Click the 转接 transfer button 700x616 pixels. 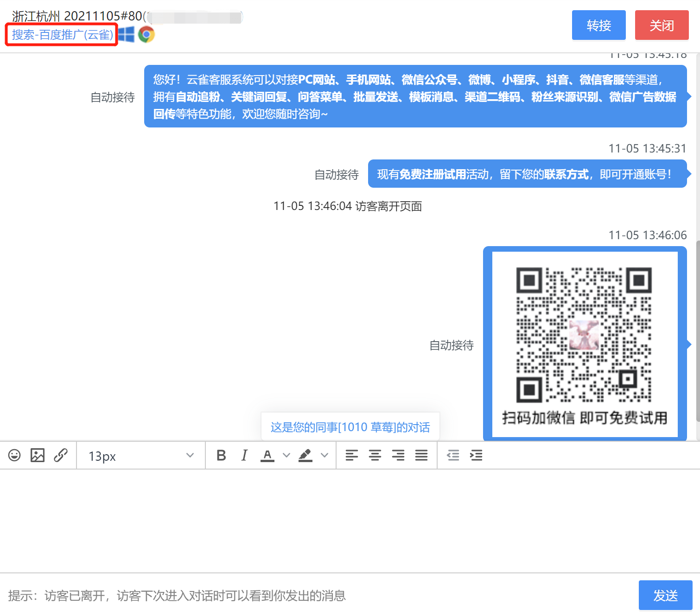pos(598,25)
